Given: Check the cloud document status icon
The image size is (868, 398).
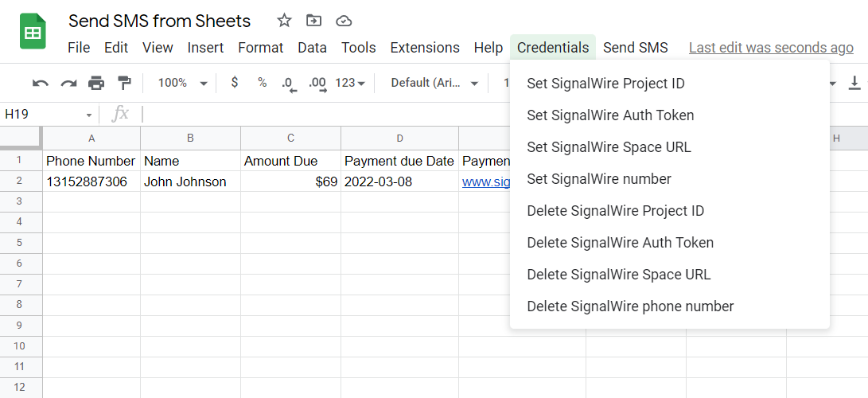Looking at the screenshot, I should click(344, 21).
